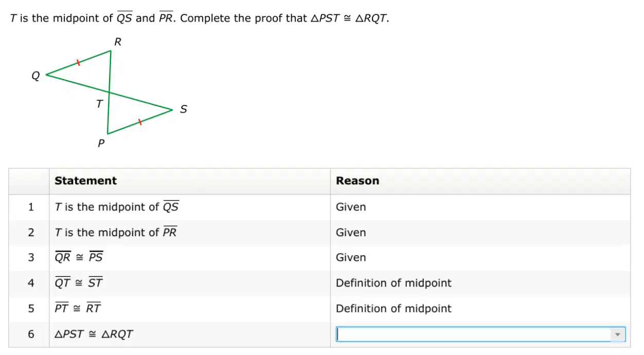
Task: Click vertex label S in the diagram
Action: tap(184, 109)
